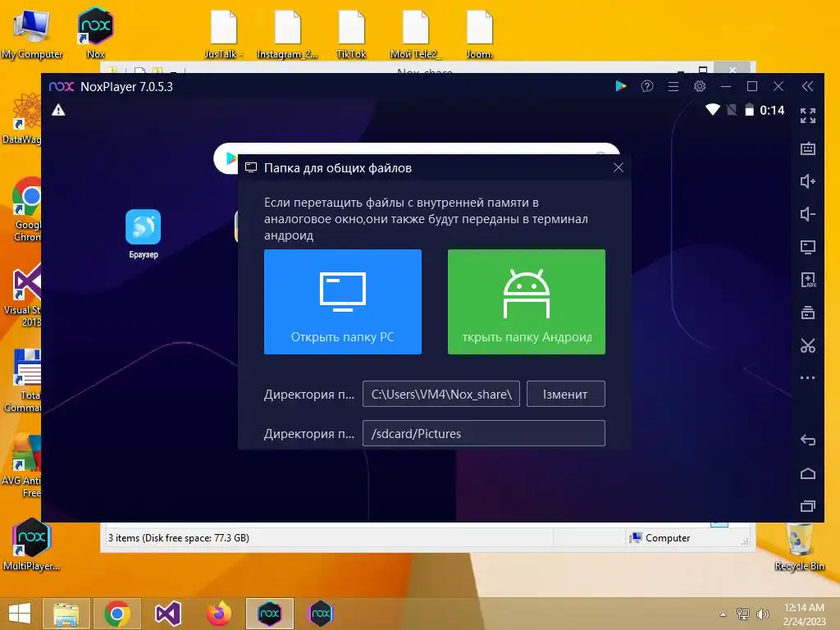Open the Play Store icon in Nox title bar
Image resolution: width=840 pixels, height=630 pixels.
tap(621, 86)
